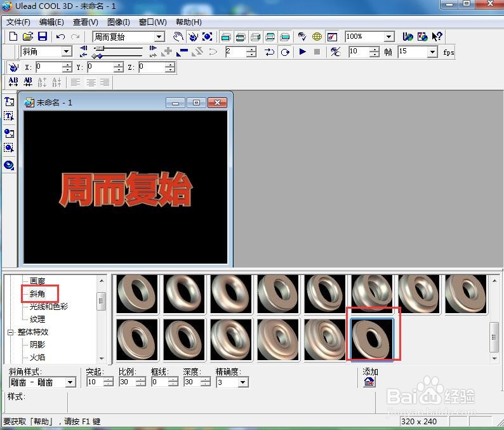Viewport: 504px width, 430px height.
Task: Select 光线和色彩 in the effects tree
Action: click(x=48, y=307)
